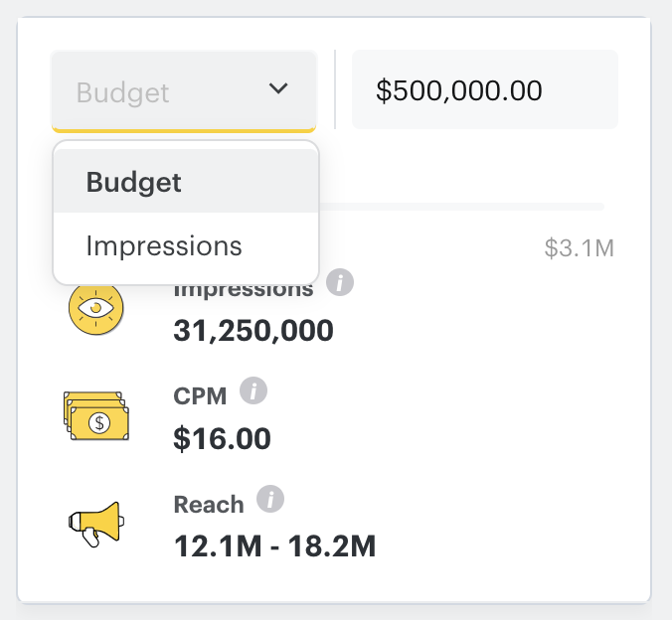The width and height of the screenshot is (672, 620).
Task: Click the CPM metric label
Action: [x=201, y=396]
